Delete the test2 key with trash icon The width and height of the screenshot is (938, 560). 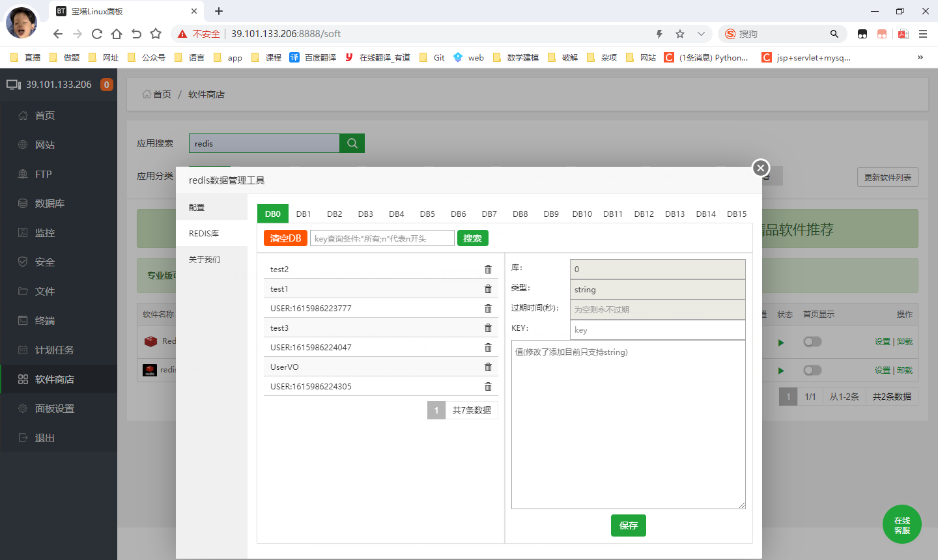488,270
